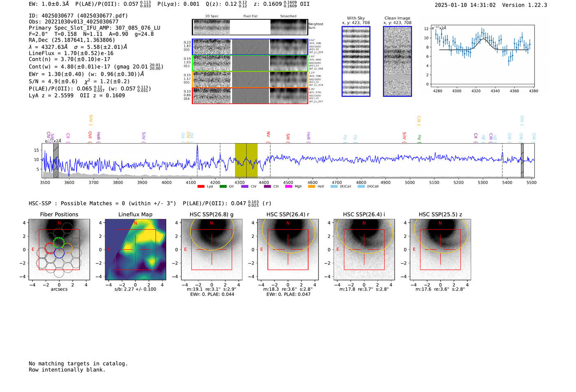The height and width of the screenshot is (392, 576).
Task: Click the HeII orange legend swatch
Action: pos(311,186)
